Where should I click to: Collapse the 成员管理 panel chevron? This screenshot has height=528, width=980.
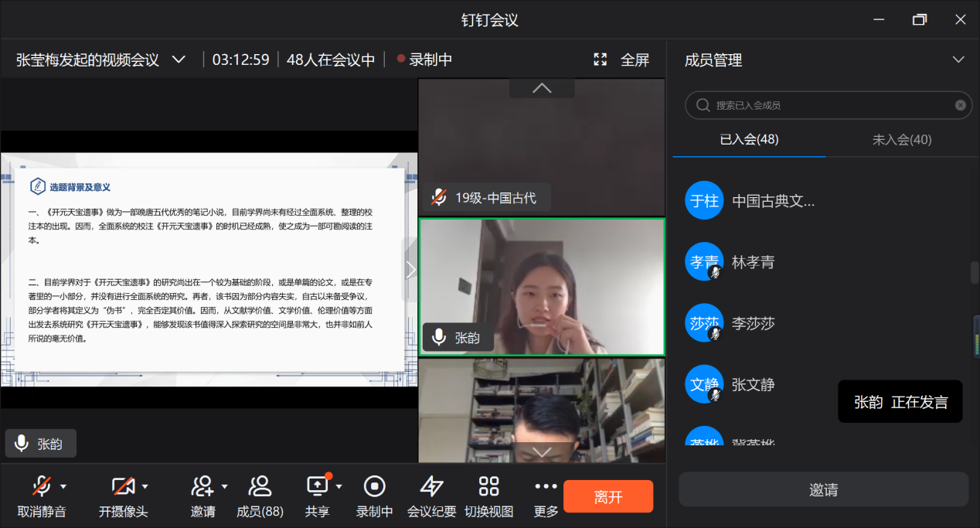point(958,60)
